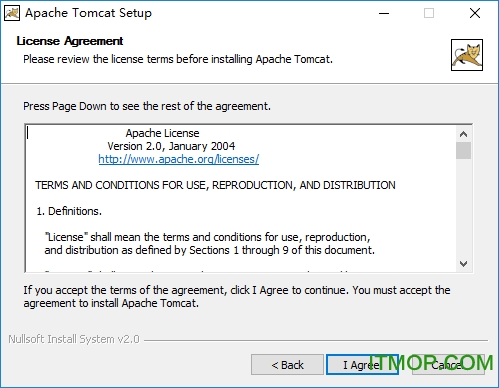Click inside the license agreement text box
Image resolution: width=499 pixels, height=388 pixels.
coord(241,199)
